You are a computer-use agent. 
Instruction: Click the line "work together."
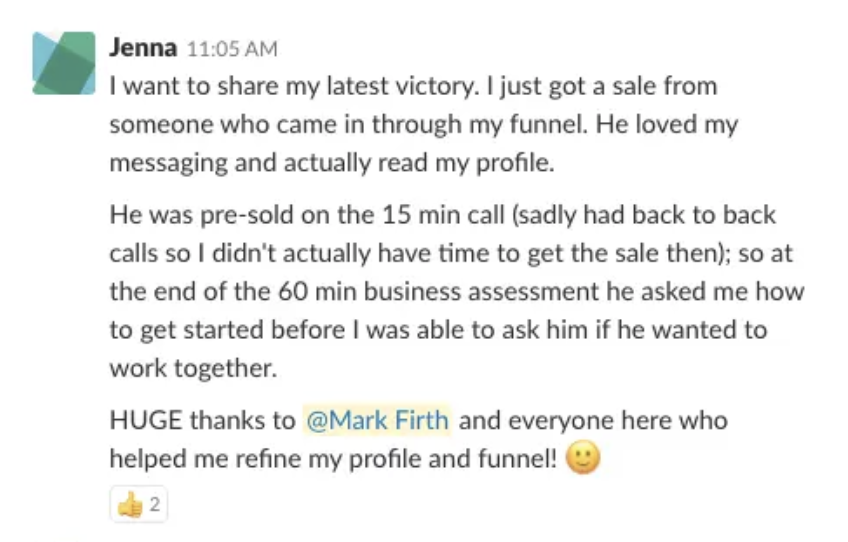click(193, 368)
